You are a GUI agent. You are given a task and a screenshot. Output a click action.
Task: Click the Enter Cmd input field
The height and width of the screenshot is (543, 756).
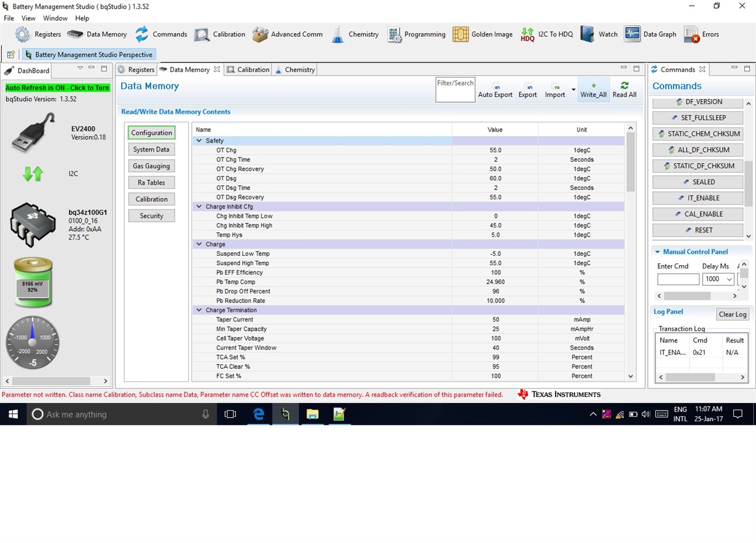tap(678, 279)
